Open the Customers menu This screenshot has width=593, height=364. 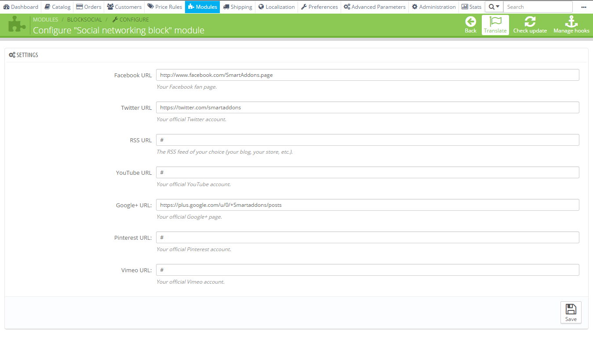click(x=124, y=7)
